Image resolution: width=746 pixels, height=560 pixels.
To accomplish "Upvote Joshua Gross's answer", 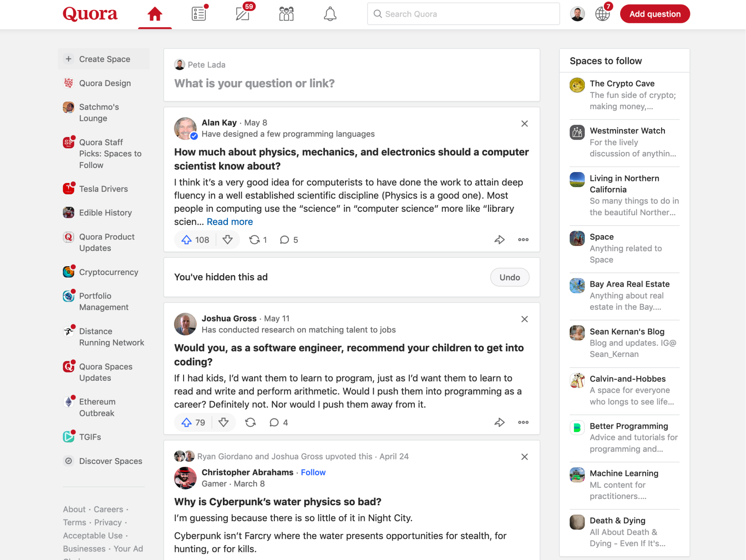I will point(186,423).
